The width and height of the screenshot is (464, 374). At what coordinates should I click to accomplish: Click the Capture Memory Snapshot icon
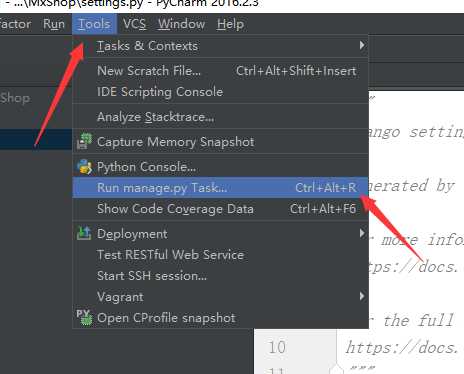coord(84,141)
